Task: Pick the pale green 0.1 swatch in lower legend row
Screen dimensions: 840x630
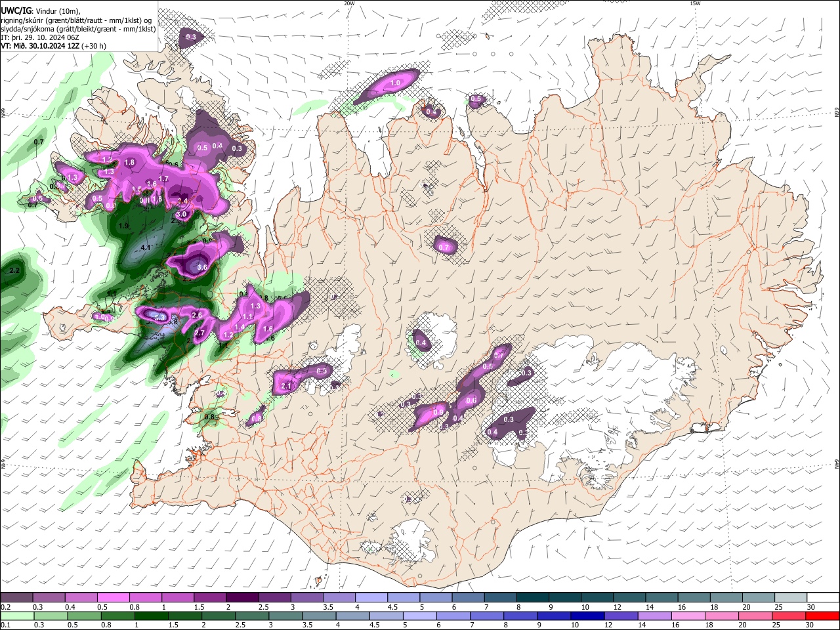Action: click(16, 616)
